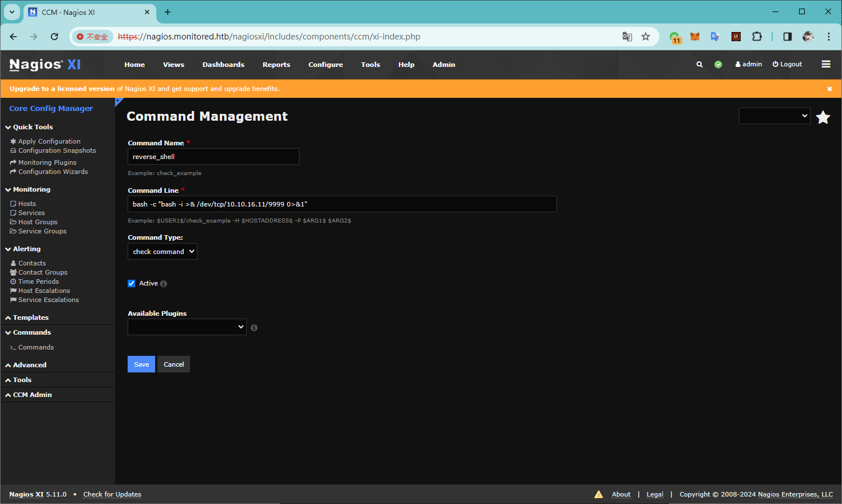842x504 pixels.
Task: Open the tab search dropdown arrow
Action: (x=11, y=12)
